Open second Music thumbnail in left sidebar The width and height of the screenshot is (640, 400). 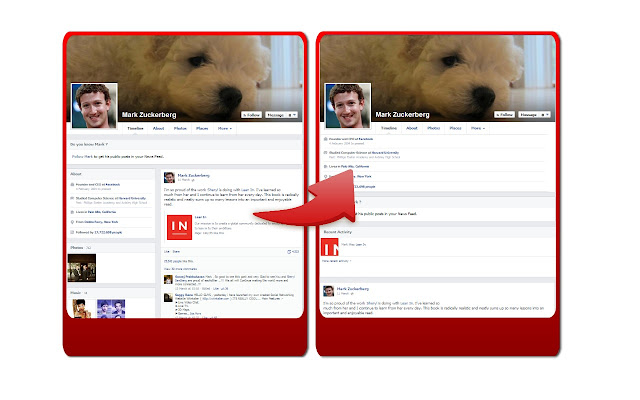111,309
